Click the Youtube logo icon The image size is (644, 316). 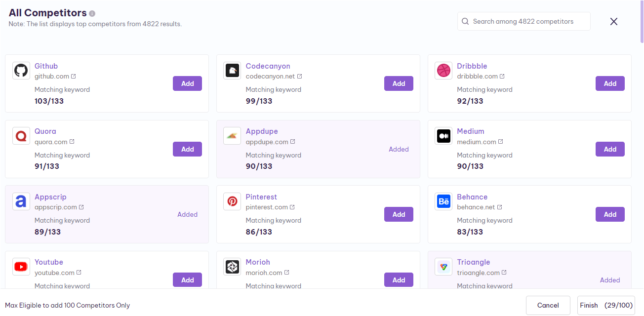(21, 267)
